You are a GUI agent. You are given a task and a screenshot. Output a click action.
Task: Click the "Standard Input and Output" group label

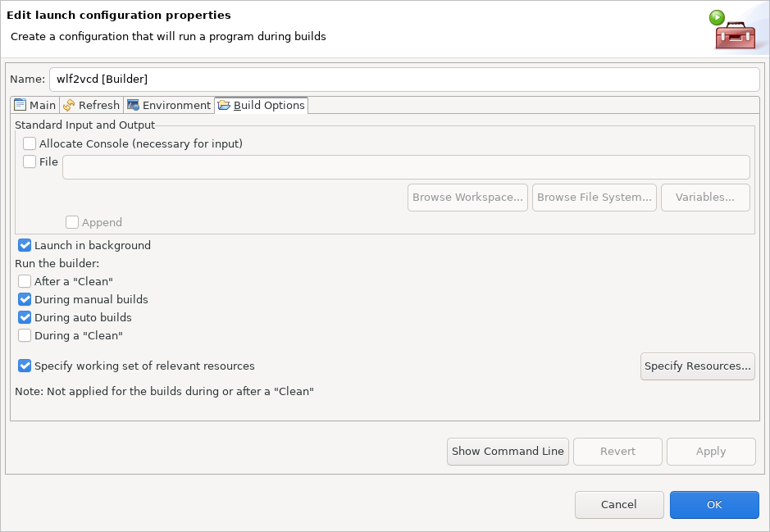85,125
